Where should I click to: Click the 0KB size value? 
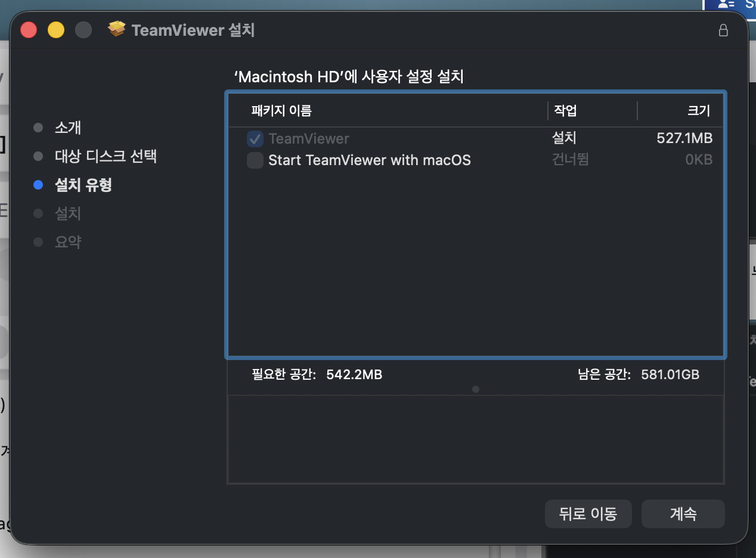point(699,160)
